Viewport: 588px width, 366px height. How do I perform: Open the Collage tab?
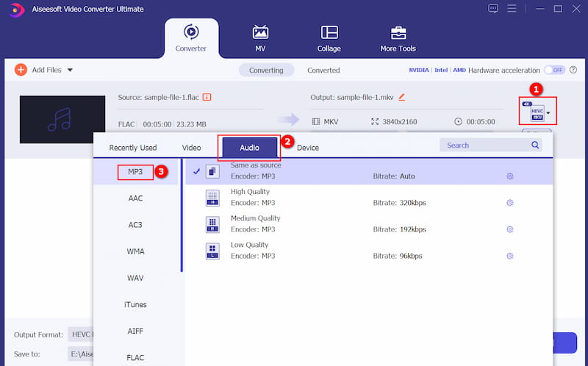click(329, 38)
